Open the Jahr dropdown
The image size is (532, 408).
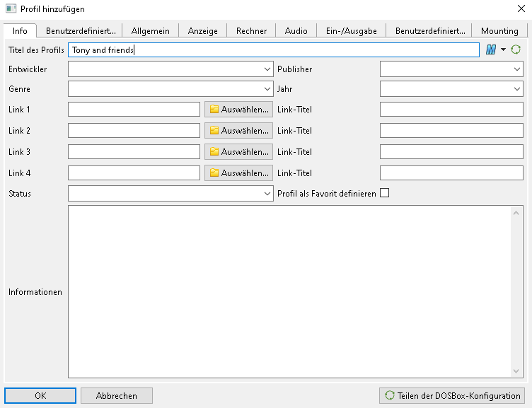click(517, 89)
